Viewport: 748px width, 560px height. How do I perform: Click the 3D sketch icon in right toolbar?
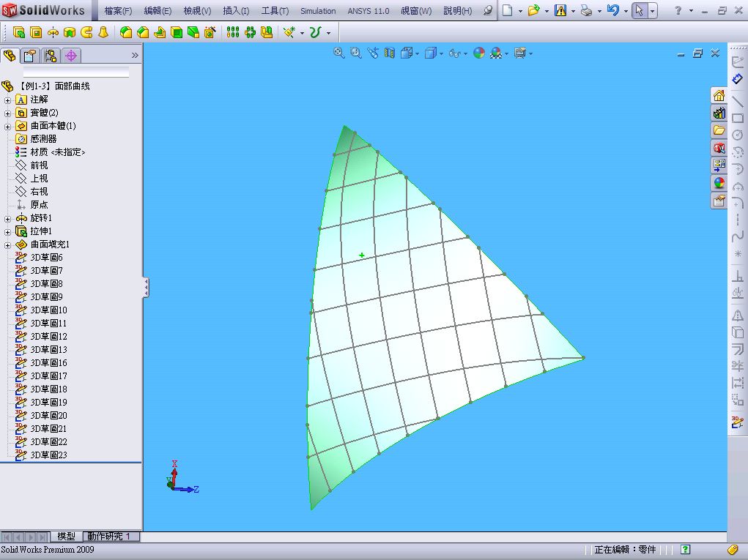coord(738,422)
